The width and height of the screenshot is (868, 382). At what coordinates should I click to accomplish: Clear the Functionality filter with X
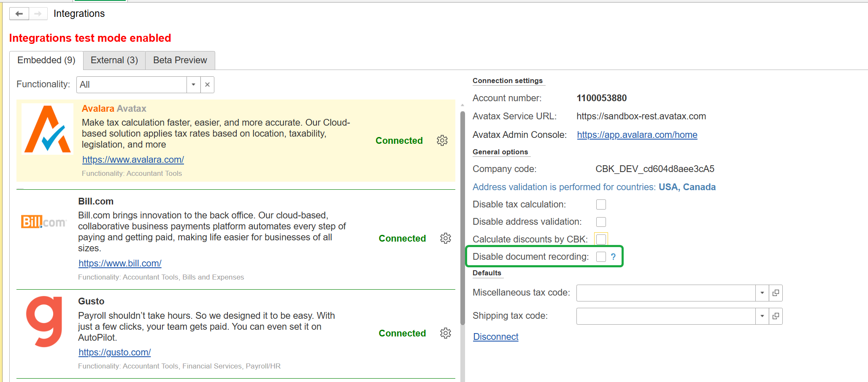tap(207, 85)
